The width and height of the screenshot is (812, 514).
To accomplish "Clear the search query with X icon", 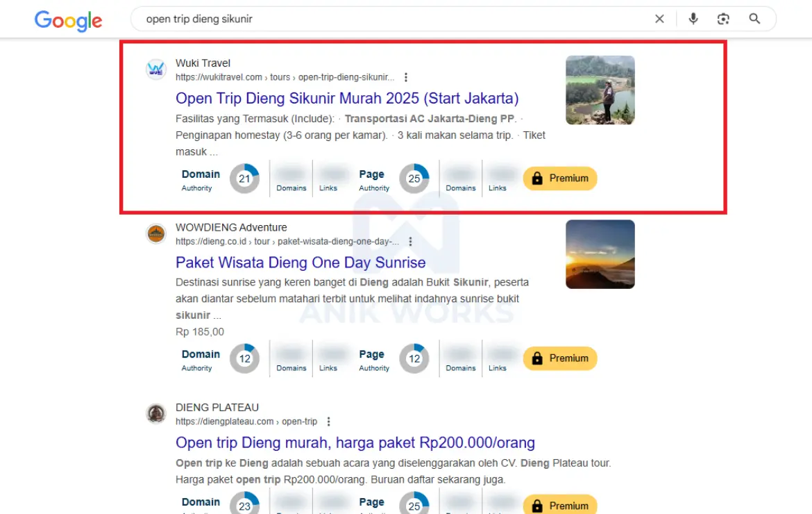I will click(659, 19).
